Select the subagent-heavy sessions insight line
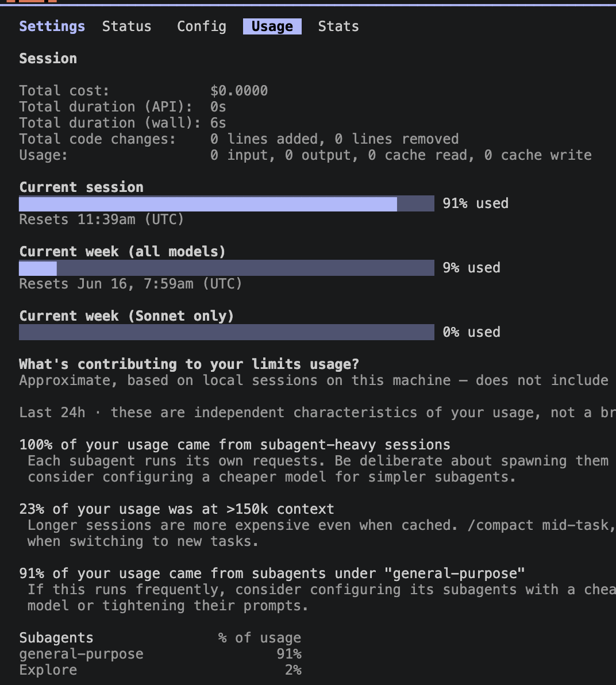The image size is (616, 685). [x=234, y=445]
